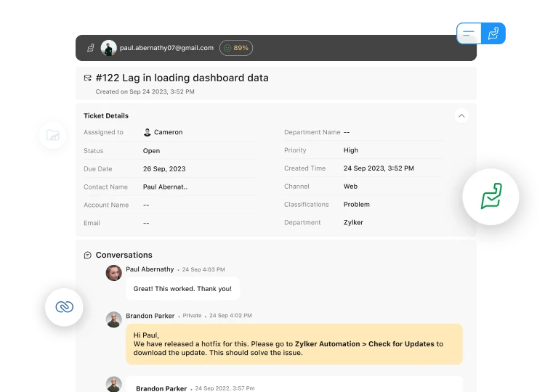Screen dimensions: 545x392
Task: Open assignee Cameron in Ticket Details
Action: [168, 132]
